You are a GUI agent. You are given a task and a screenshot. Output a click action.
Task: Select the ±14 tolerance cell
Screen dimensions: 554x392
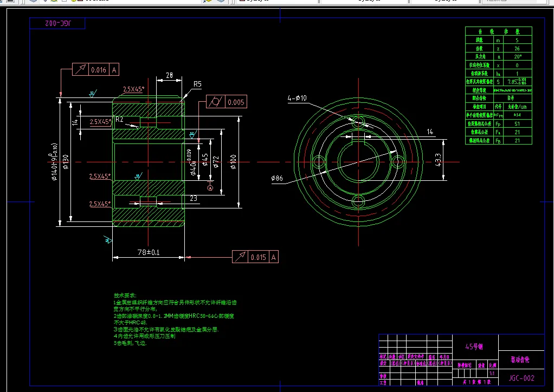(517, 115)
